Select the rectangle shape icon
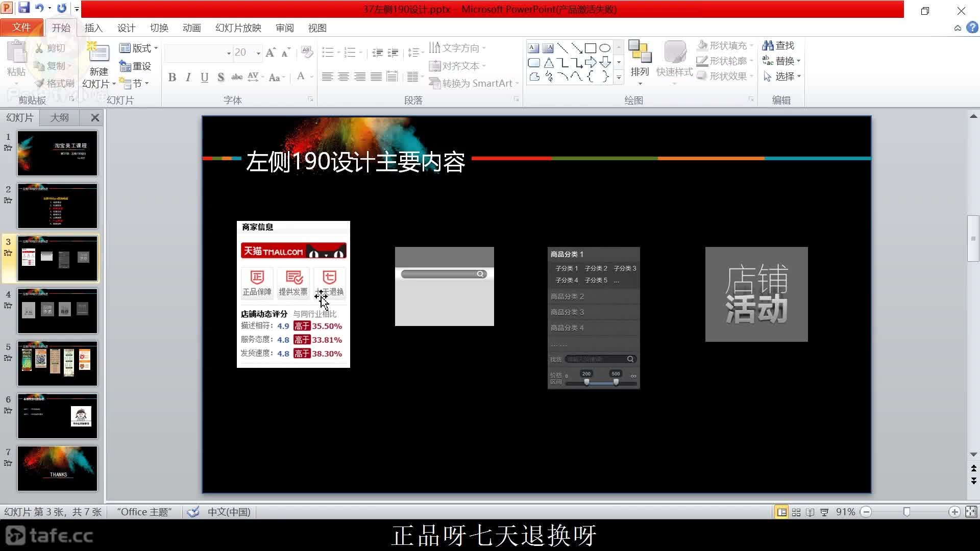The image size is (980, 551). pos(591,48)
